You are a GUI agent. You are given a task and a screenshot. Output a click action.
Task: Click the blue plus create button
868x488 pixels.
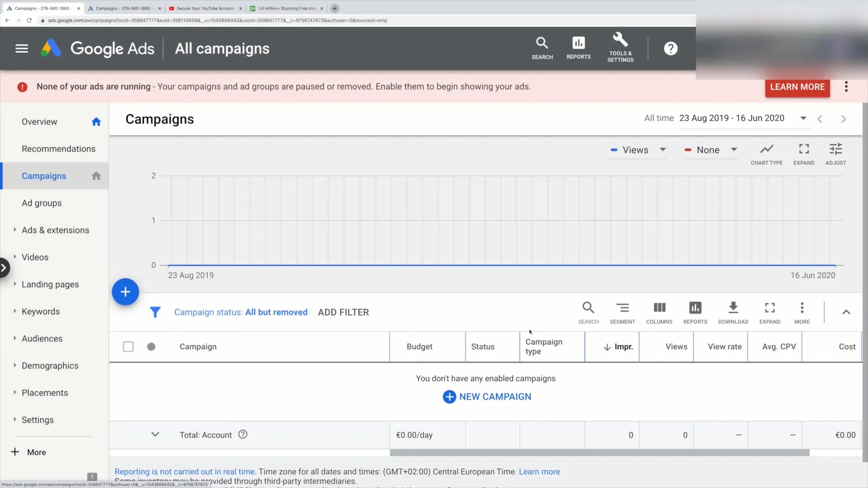click(x=125, y=292)
